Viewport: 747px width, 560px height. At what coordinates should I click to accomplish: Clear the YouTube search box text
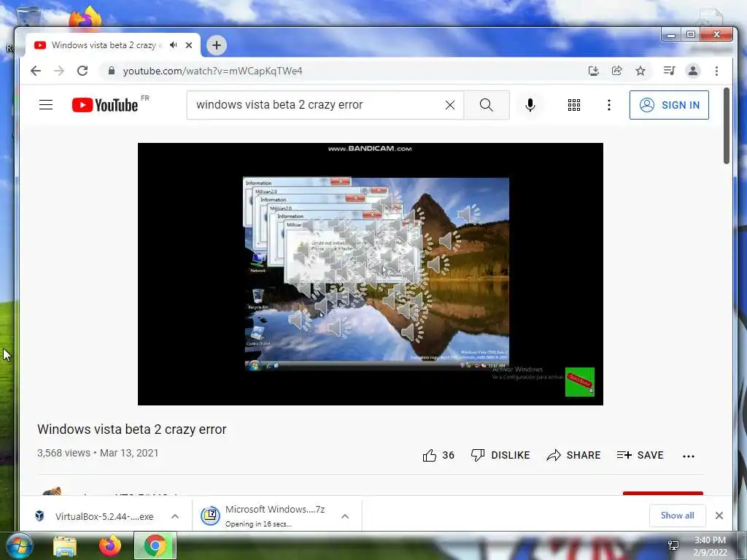tap(449, 105)
